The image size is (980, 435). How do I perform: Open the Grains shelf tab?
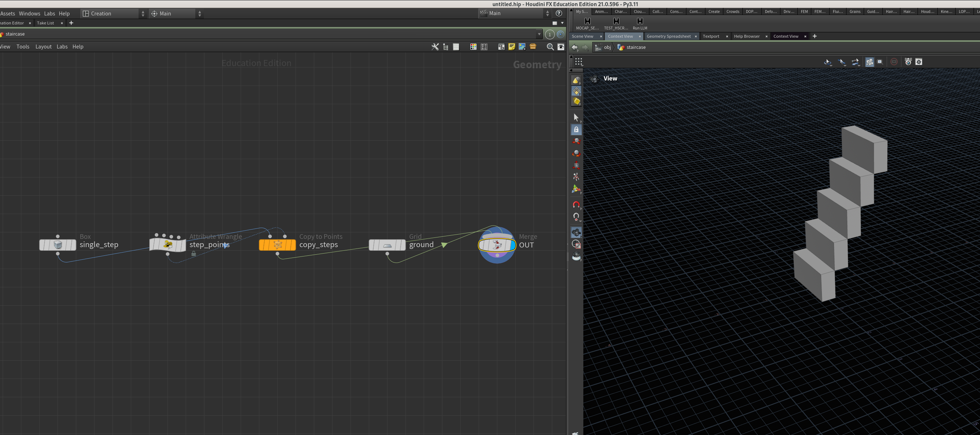(x=855, y=12)
